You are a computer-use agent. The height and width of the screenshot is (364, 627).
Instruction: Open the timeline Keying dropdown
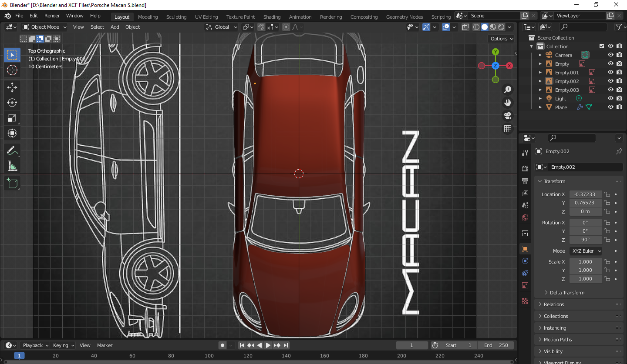pyautogui.click(x=63, y=345)
